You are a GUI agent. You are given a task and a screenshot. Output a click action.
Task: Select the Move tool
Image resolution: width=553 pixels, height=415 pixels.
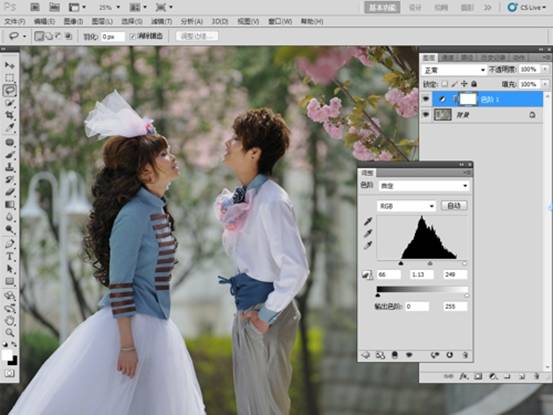[x=10, y=65]
